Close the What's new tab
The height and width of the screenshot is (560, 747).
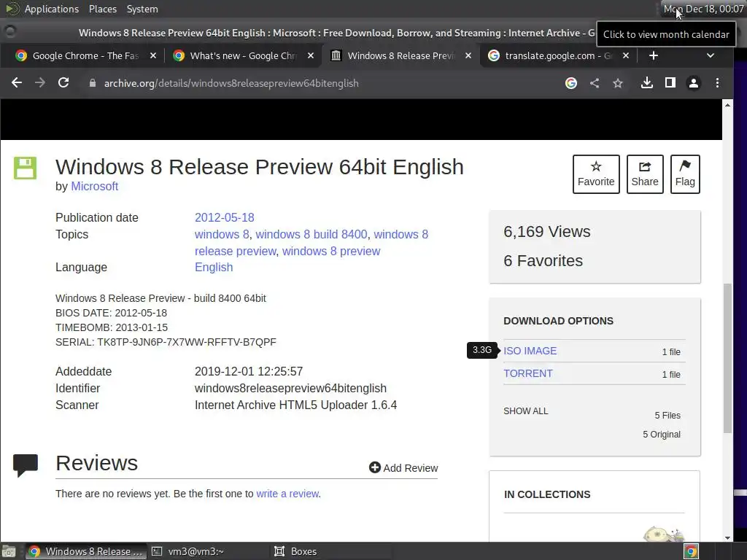[x=311, y=55]
